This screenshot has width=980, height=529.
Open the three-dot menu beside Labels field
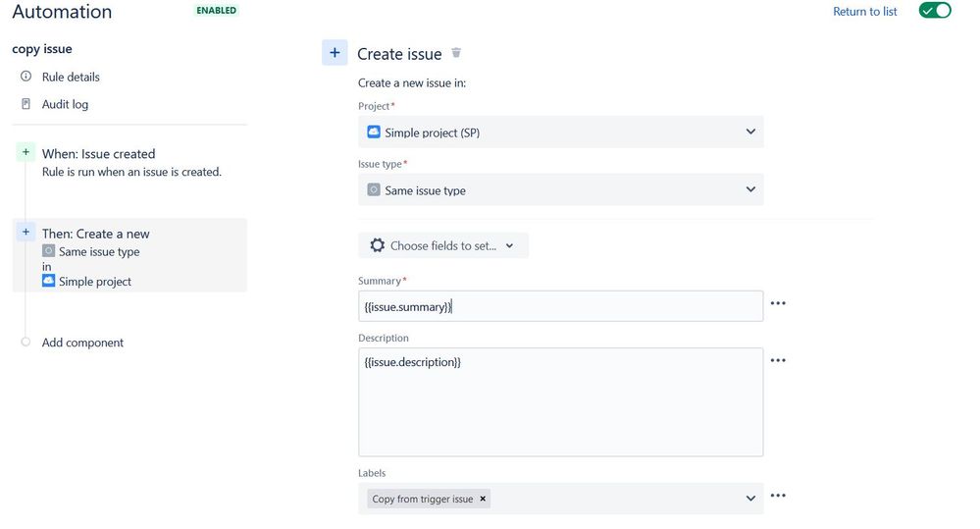(778, 497)
